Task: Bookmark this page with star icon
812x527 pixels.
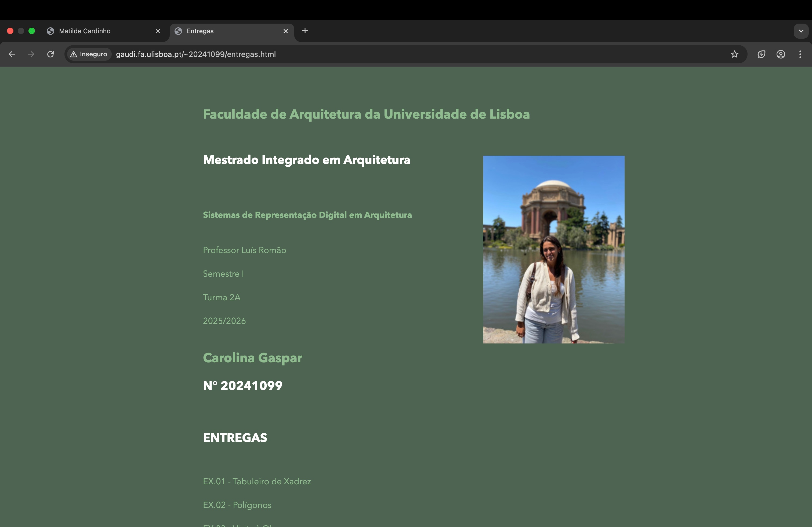Action: point(735,54)
